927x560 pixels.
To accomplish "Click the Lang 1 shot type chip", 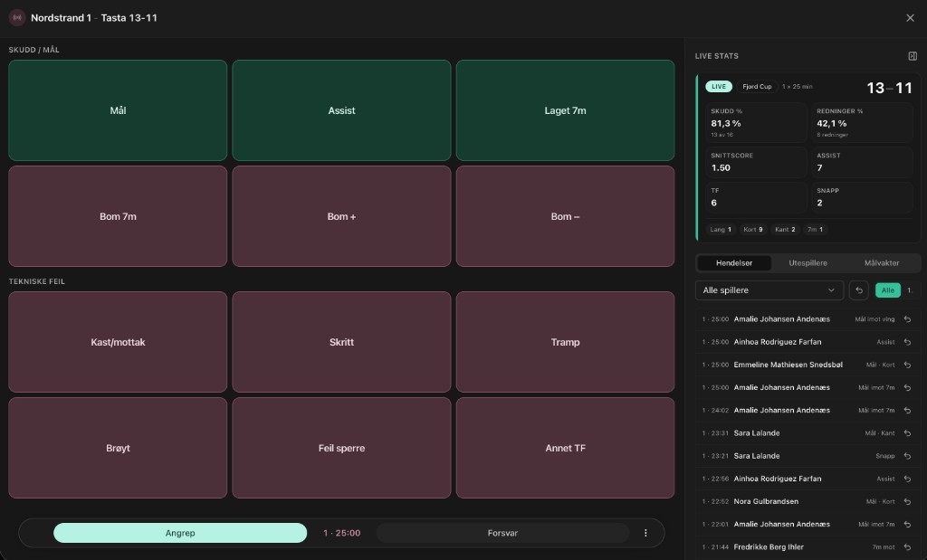I will [721, 229].
